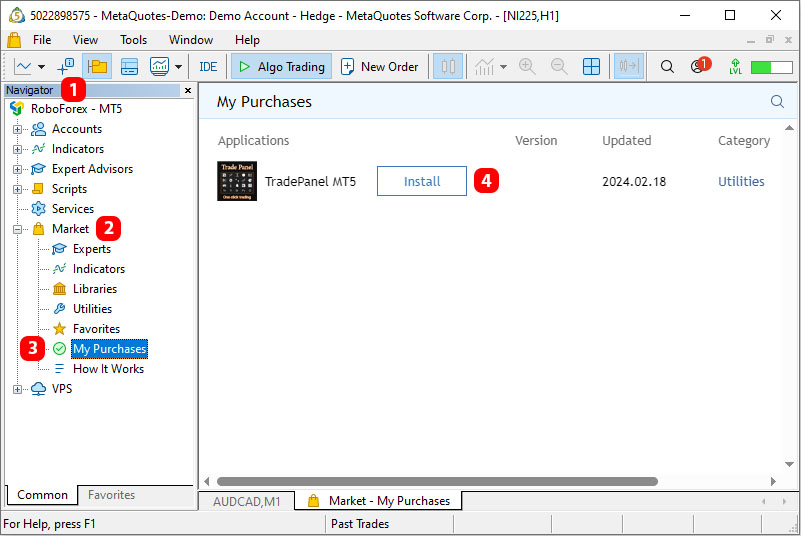Click the Favorites star icon
801x536 pixels.
[59, 329]
